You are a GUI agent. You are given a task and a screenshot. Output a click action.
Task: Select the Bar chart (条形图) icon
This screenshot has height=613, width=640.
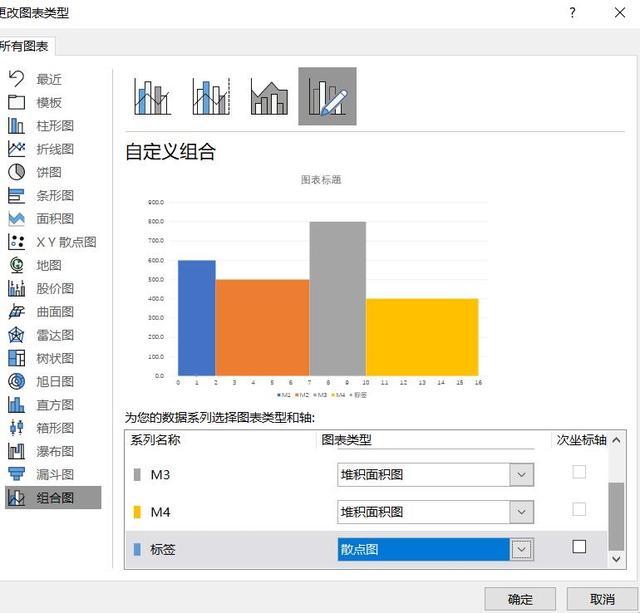coord(16,195)
